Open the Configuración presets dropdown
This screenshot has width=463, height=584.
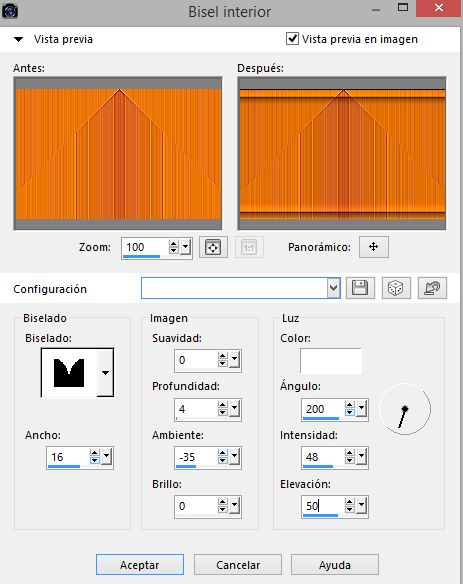pos(333,288)
